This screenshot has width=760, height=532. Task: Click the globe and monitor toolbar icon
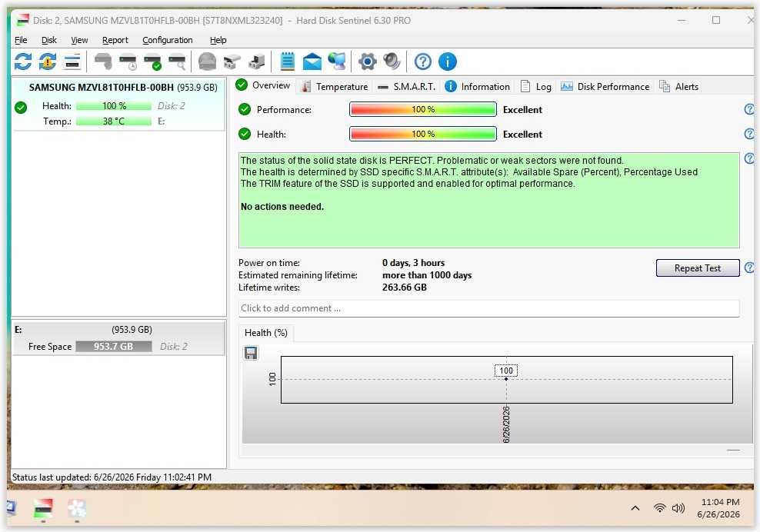coord(337,62)
